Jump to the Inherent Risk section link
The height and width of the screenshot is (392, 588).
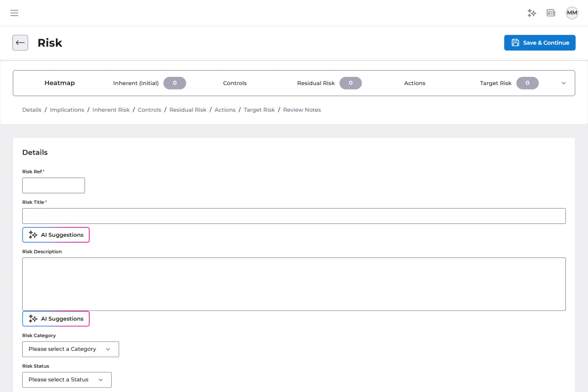[x=111, y=110]
